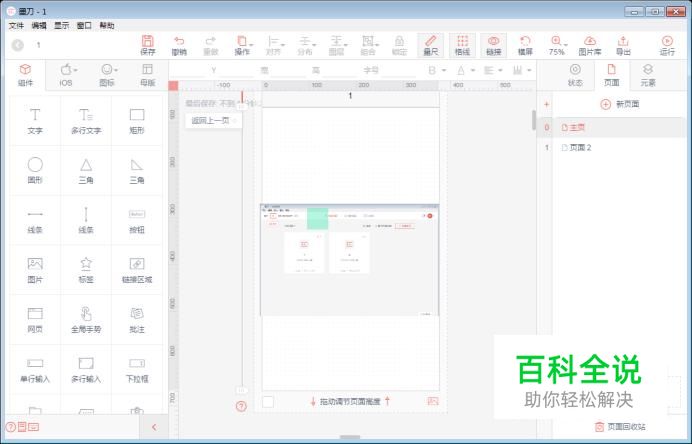Open the horizontal text alignment dropdown
692x444 pixels.
(493, 70)
